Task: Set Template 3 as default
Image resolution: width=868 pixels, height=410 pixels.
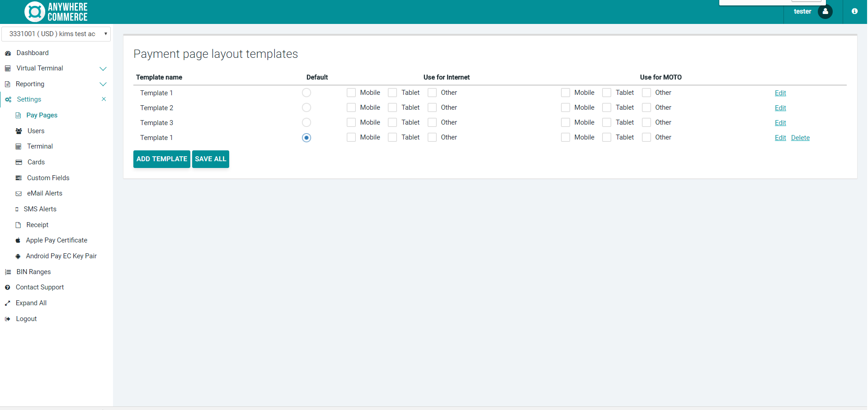Action: pos(307,122)
